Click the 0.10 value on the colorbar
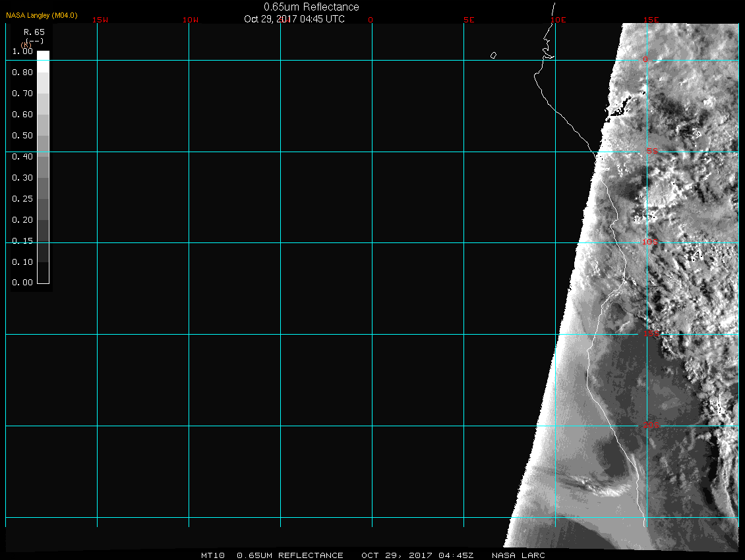 point(22,262)
